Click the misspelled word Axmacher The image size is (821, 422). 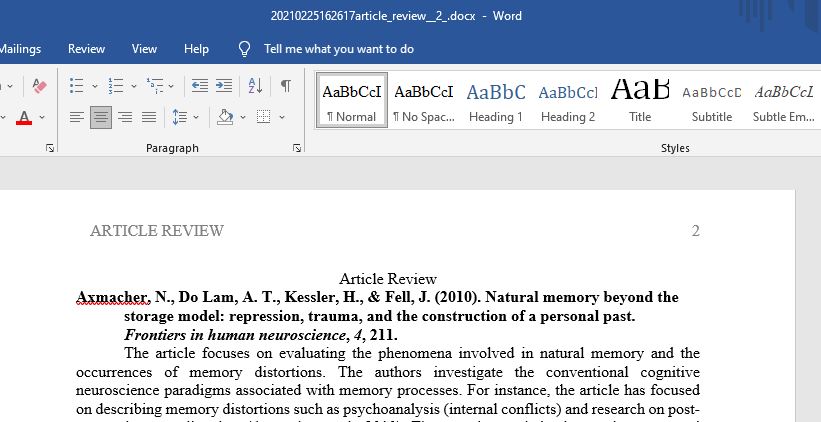pyautogui.click(x=113, y=297)
